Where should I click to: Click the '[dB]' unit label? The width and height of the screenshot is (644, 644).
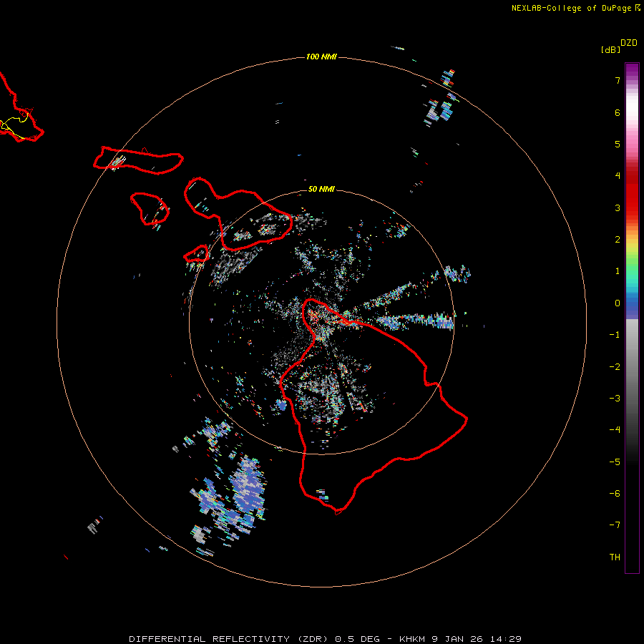[610, 49]
